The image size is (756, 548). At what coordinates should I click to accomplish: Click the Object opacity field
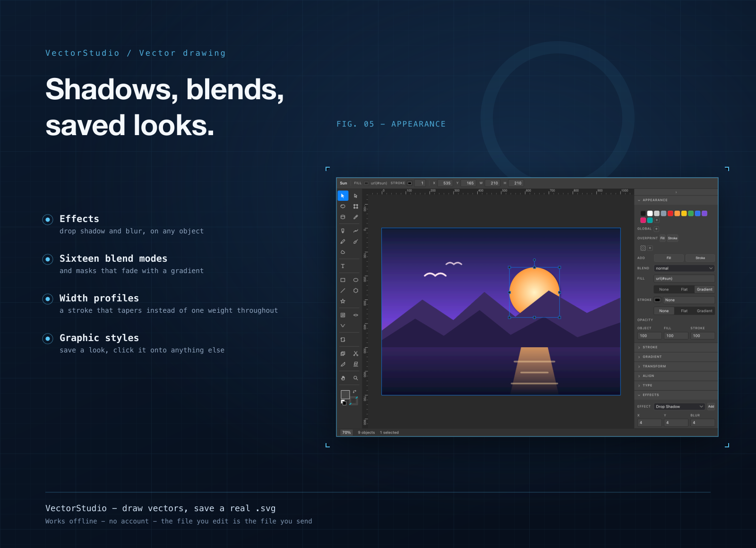649,336
